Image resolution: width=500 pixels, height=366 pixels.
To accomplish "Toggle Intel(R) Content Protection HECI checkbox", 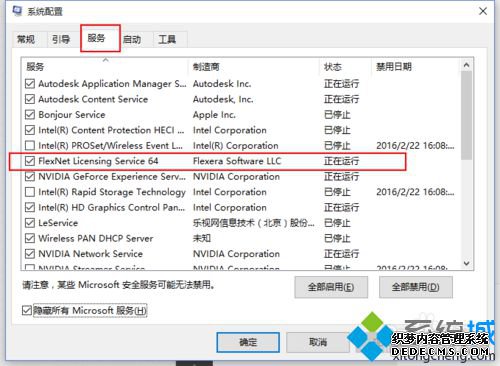I will (30, 130).
